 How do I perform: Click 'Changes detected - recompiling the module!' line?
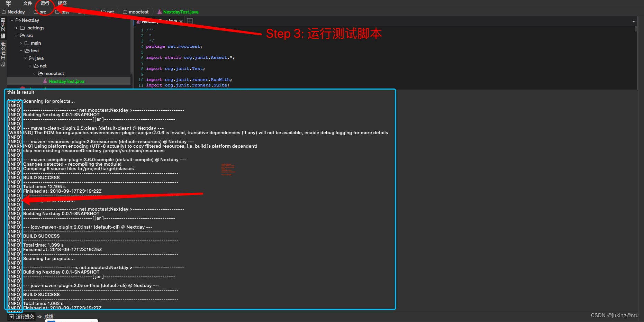point(65,164)
